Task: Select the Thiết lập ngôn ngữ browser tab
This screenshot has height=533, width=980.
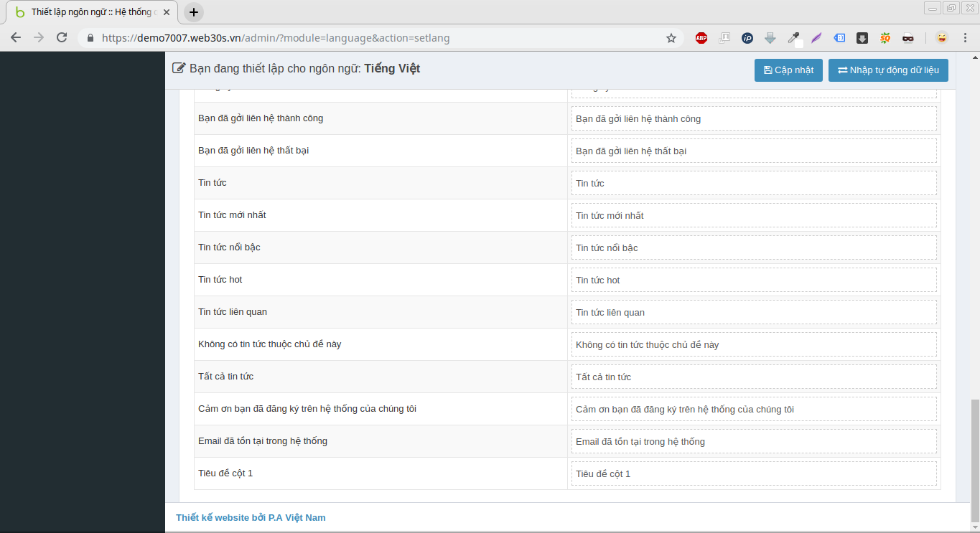Action: [x=91, y=12]
